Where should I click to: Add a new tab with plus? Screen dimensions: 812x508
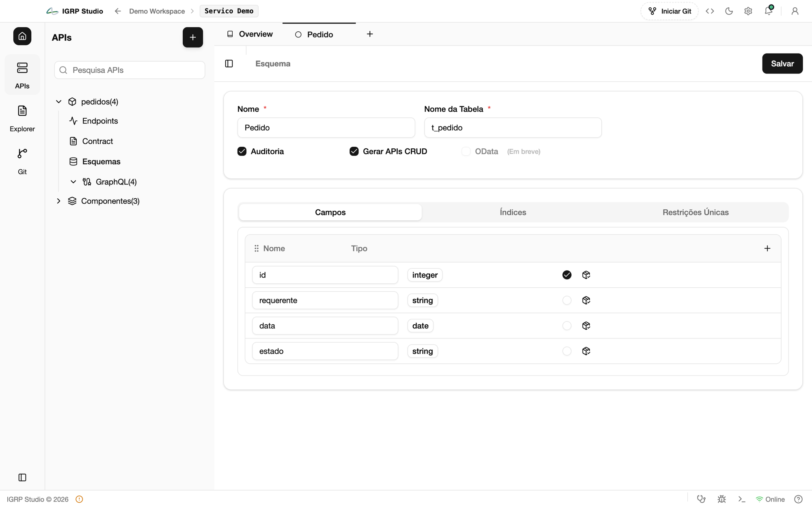(369, 34)
